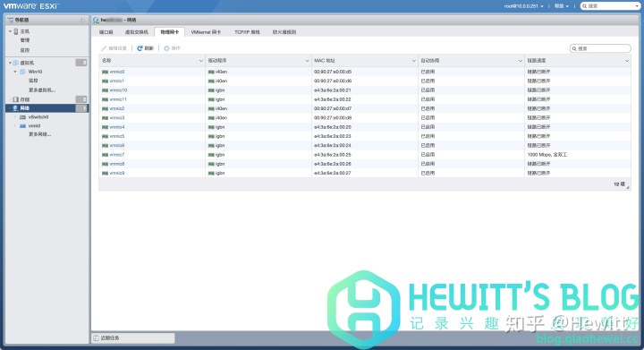Viewport: 644px width, 350px height.
Task: Click the network icon in the page title
Action: click(96, 20)
